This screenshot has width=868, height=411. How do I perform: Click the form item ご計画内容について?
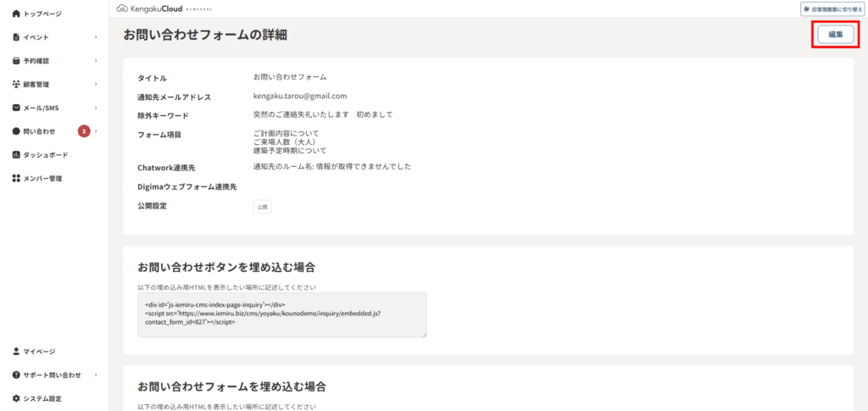(x=287, y=134)
